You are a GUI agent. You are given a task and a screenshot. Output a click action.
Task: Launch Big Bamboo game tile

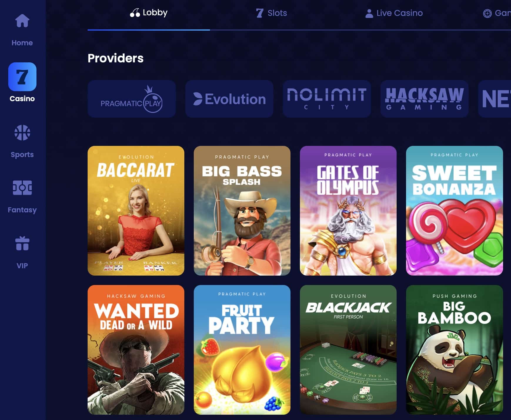tap(455, 350)
